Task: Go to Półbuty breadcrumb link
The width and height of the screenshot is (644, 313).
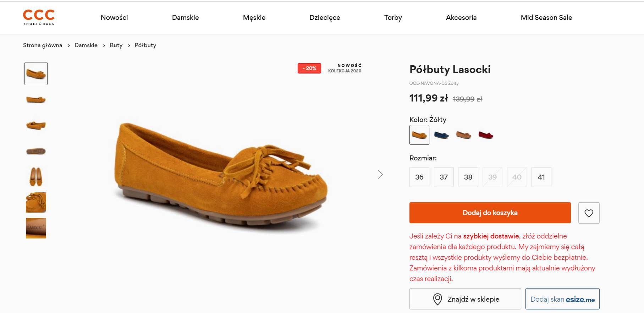Action: (145, 45)
